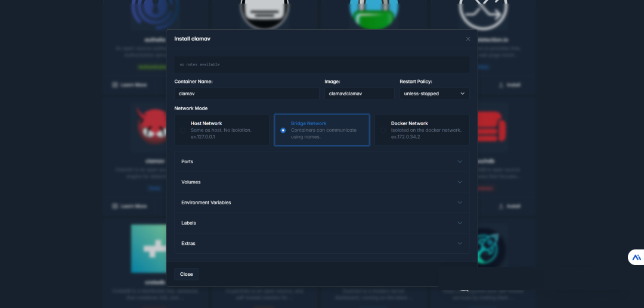Click the Container Name label
644x308 pixels.
[x=193, y=82]
